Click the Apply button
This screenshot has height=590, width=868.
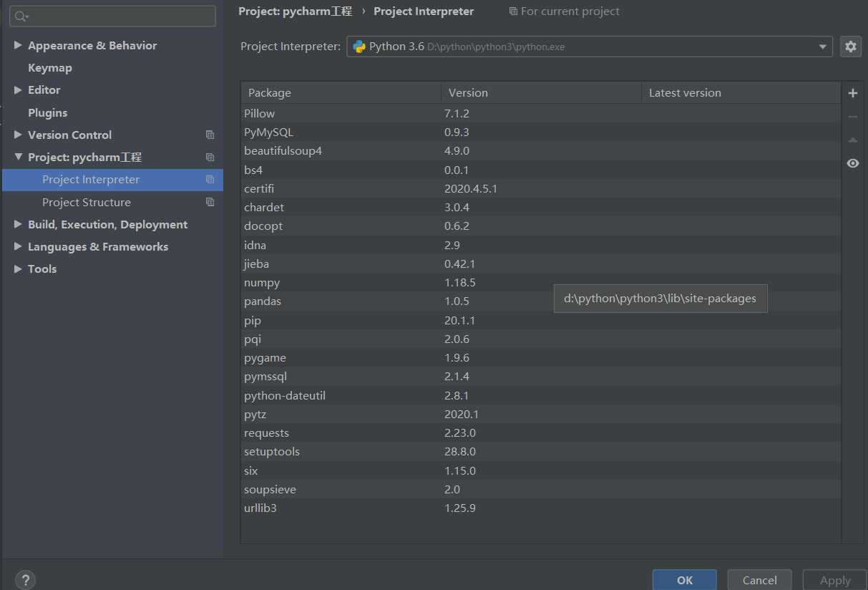click(x=835, y=580)
